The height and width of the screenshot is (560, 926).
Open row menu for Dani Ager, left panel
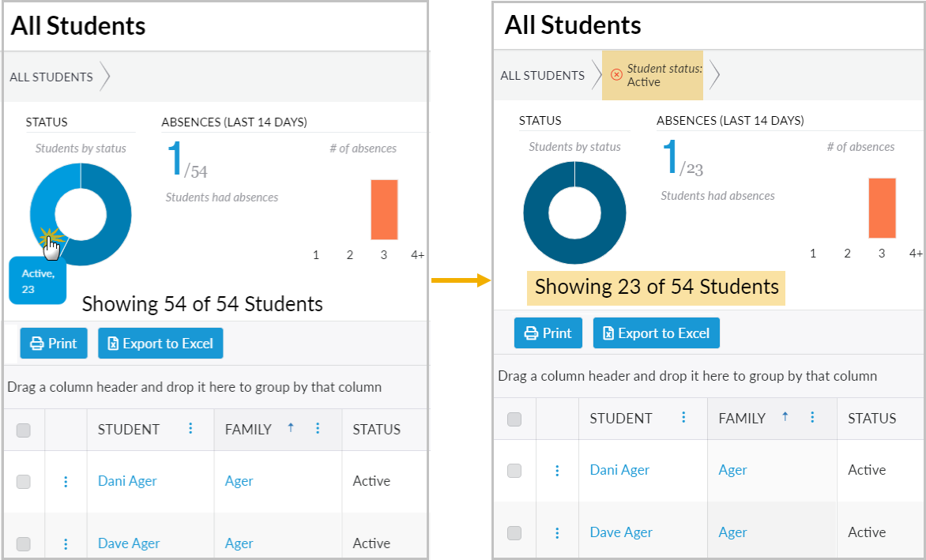coord(66,481)
